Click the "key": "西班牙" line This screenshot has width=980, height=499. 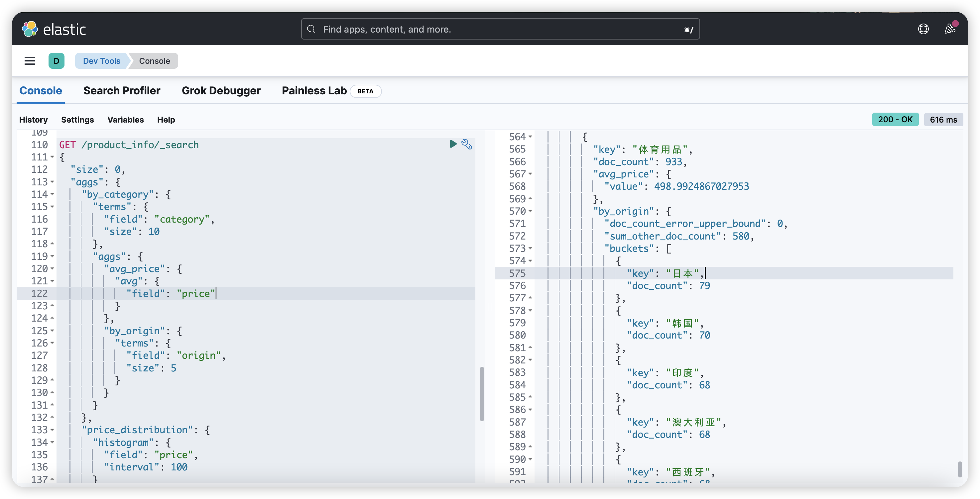(x=671, y=472)
